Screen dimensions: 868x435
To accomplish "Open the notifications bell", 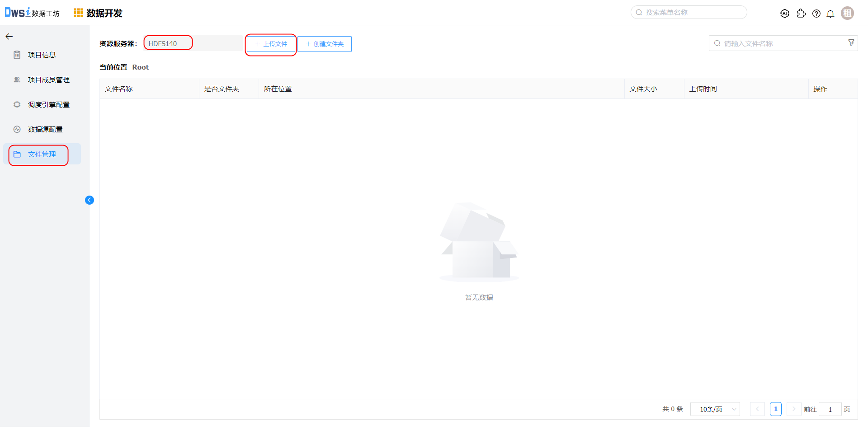I will tap(830, 14).
